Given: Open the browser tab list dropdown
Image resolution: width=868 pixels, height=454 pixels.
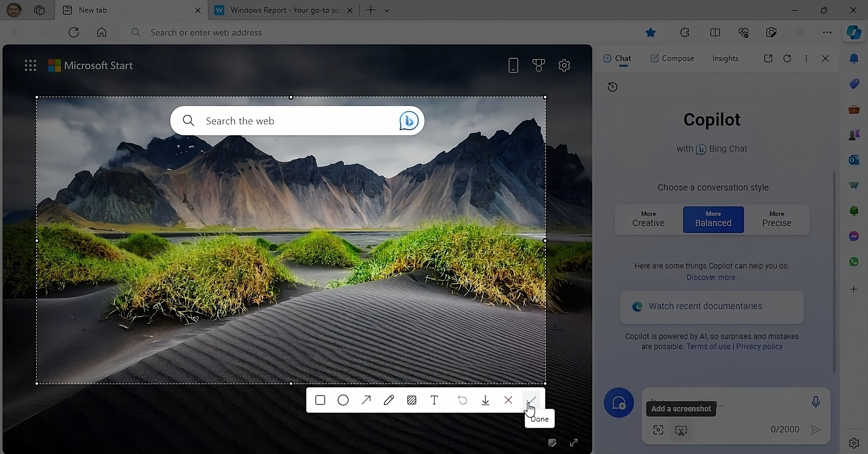Looking at the screenshot, I should pyautogui.click(x=387, y=10).
